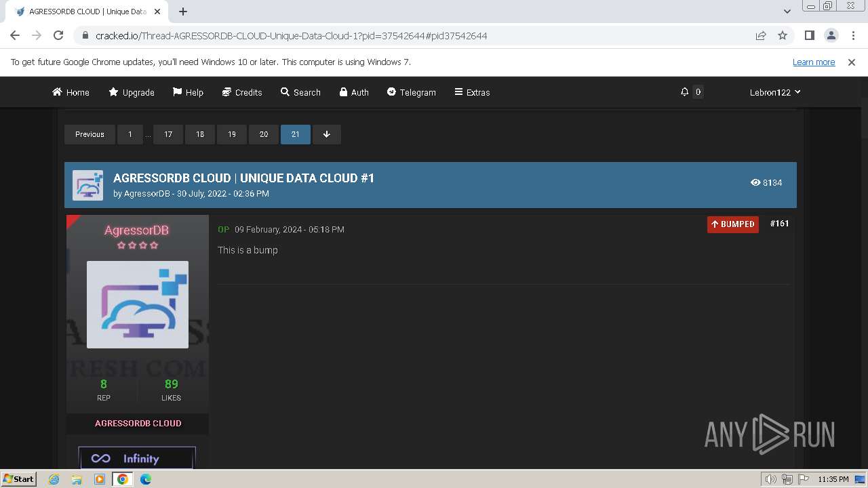Open Upgrade menu item
868x488 pixels.
(x=132, y=92)
